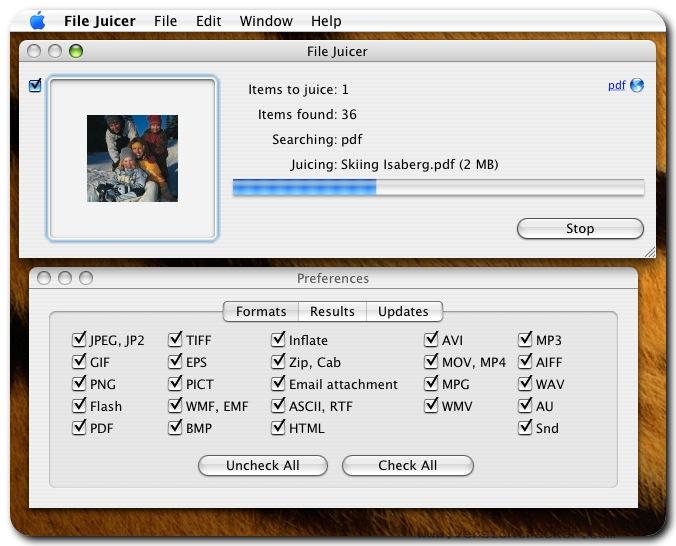This screenshot has height=546, width=676.
Task: Open the File Juicer application menu
Action: pos(100,21)
